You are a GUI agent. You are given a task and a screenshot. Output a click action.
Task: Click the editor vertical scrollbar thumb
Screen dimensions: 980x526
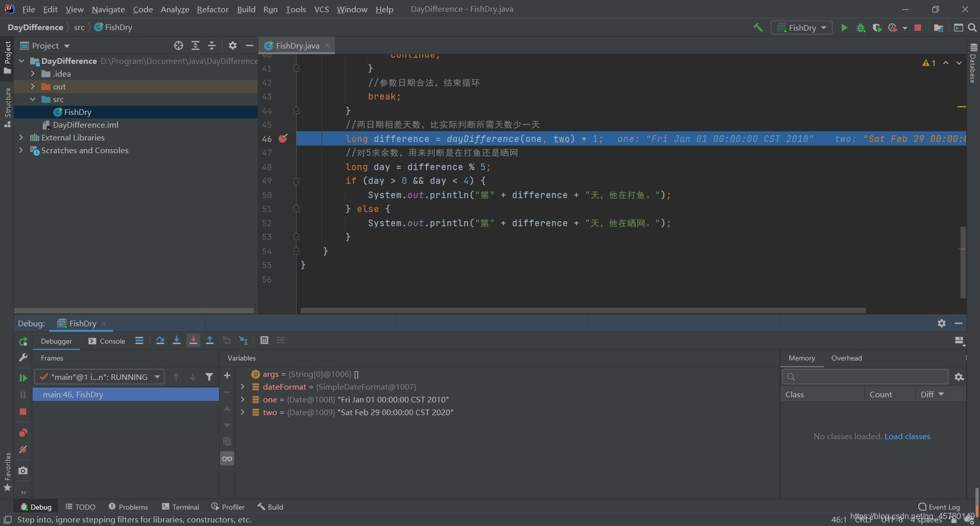963,262
